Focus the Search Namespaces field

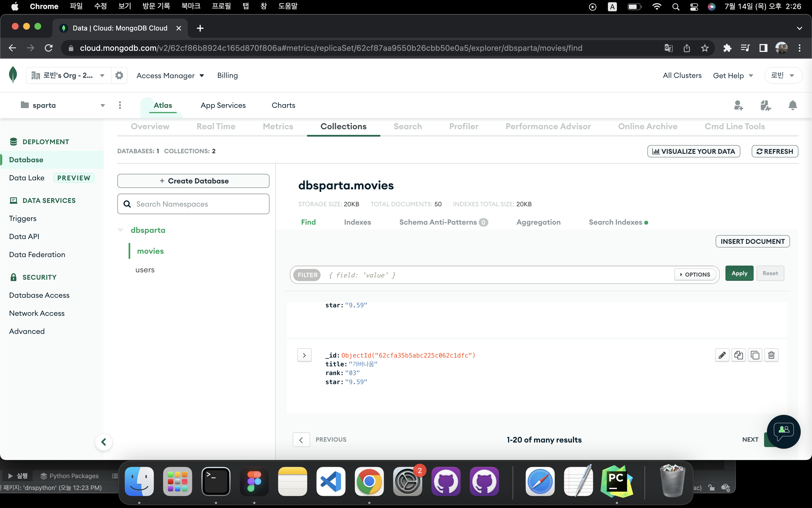pos(193,204)
